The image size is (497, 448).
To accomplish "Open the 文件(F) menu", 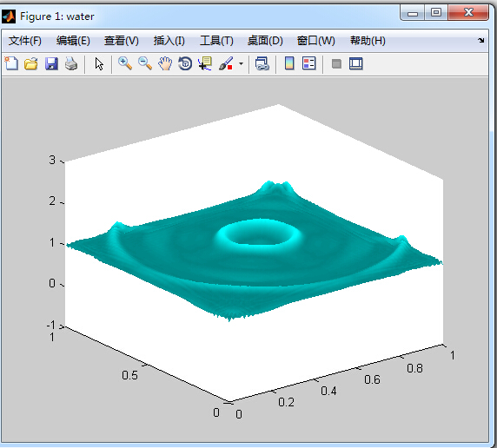I will [x=25, y=41].
